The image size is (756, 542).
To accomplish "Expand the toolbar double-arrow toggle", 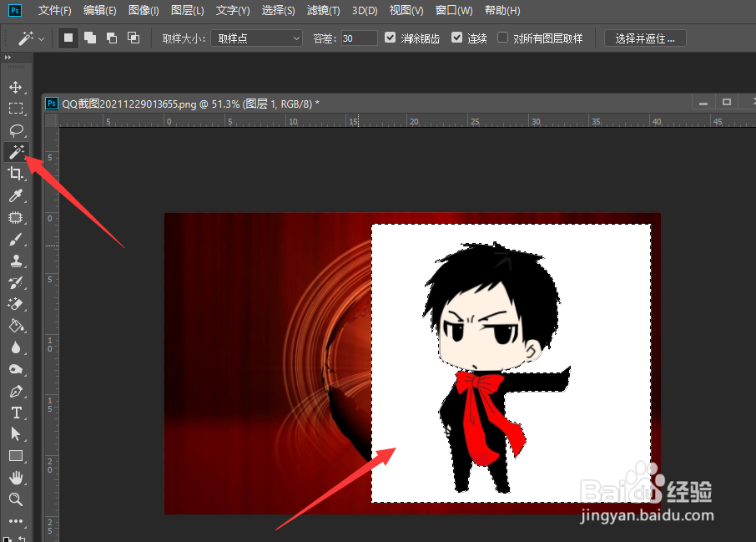I will pyautogui.click(x=8, y=58).
